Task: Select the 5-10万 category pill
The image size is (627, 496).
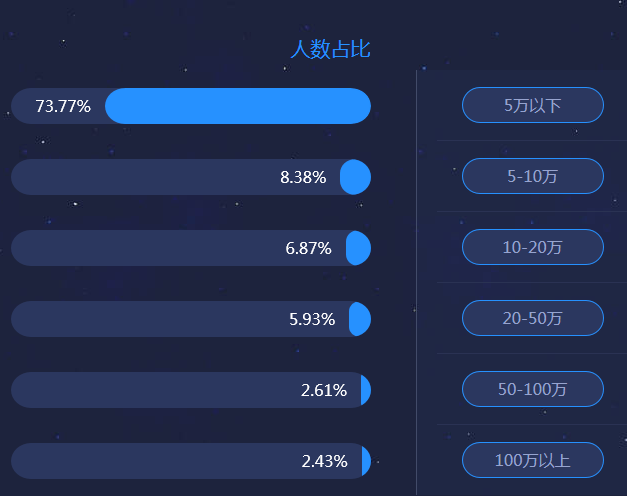Action: pos(533,176)
